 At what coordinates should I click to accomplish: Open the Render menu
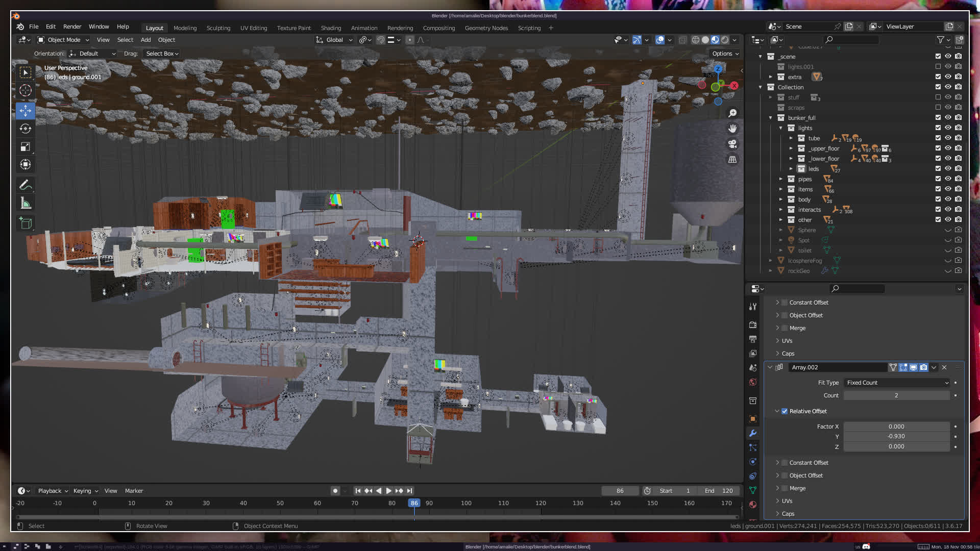tap(72, 27)
